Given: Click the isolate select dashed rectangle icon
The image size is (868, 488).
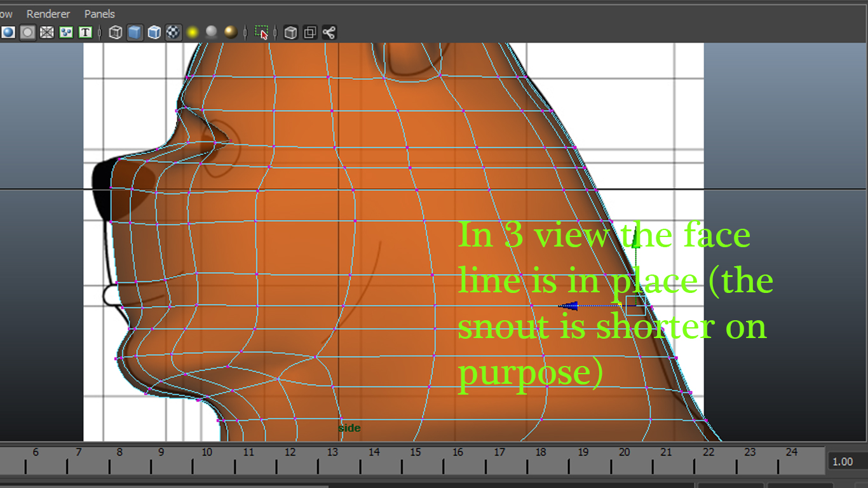Looking at the screenshot, I should (261, 32).
